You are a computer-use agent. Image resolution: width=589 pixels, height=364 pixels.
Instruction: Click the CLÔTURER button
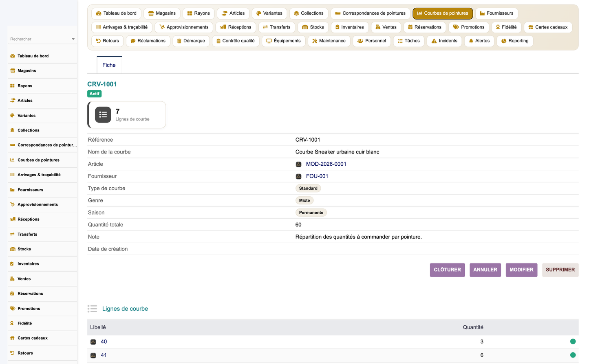[447, 270]
